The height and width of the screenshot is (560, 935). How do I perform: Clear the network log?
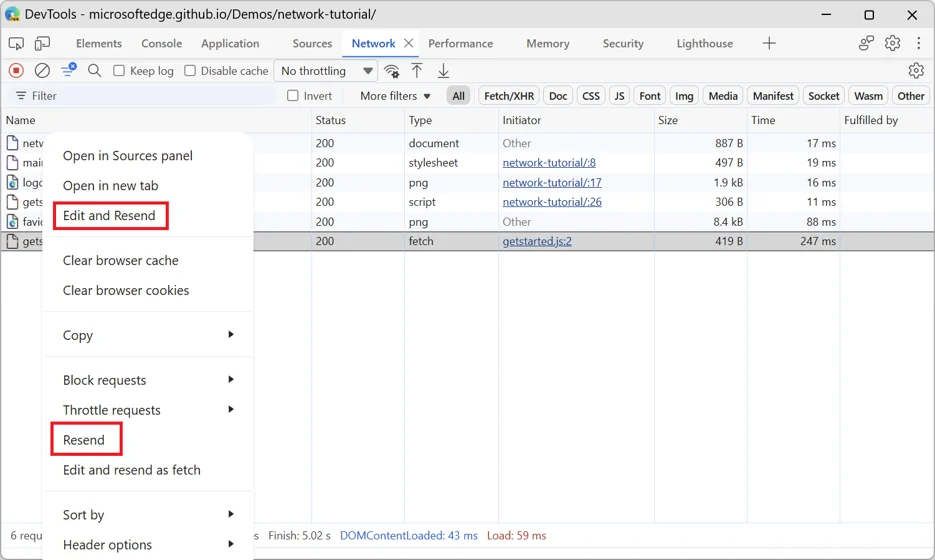(42, 71)
